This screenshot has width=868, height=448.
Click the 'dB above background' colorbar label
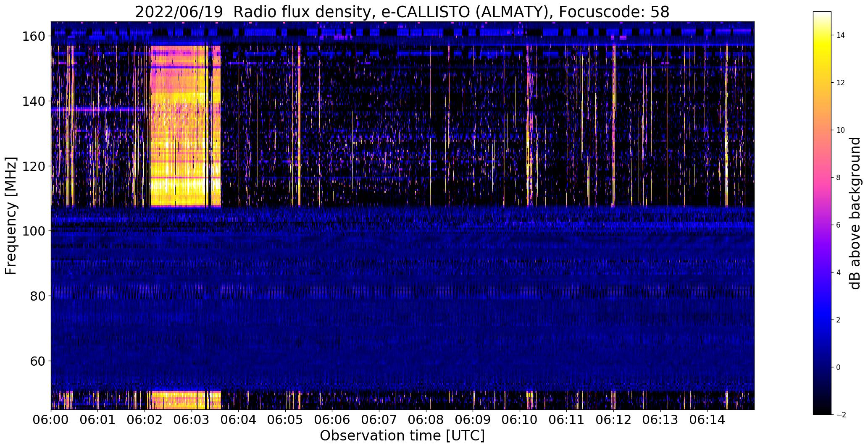pos(855,213)
